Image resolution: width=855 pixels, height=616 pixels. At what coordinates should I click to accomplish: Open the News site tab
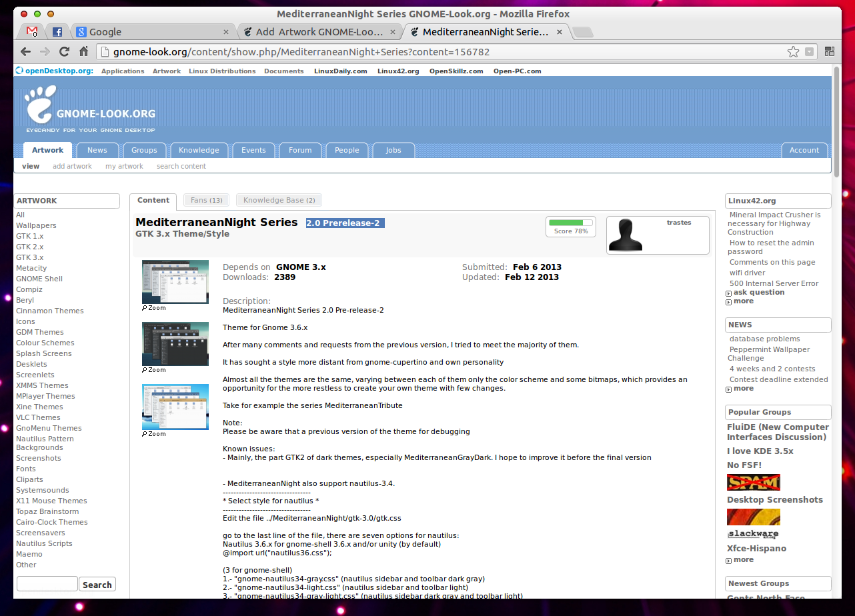(x=97, y=150)
